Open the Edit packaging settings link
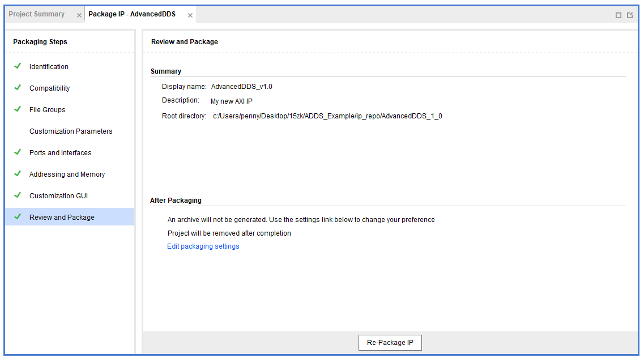The height and width of the screenshot is (358, 644). pos(203,246)
